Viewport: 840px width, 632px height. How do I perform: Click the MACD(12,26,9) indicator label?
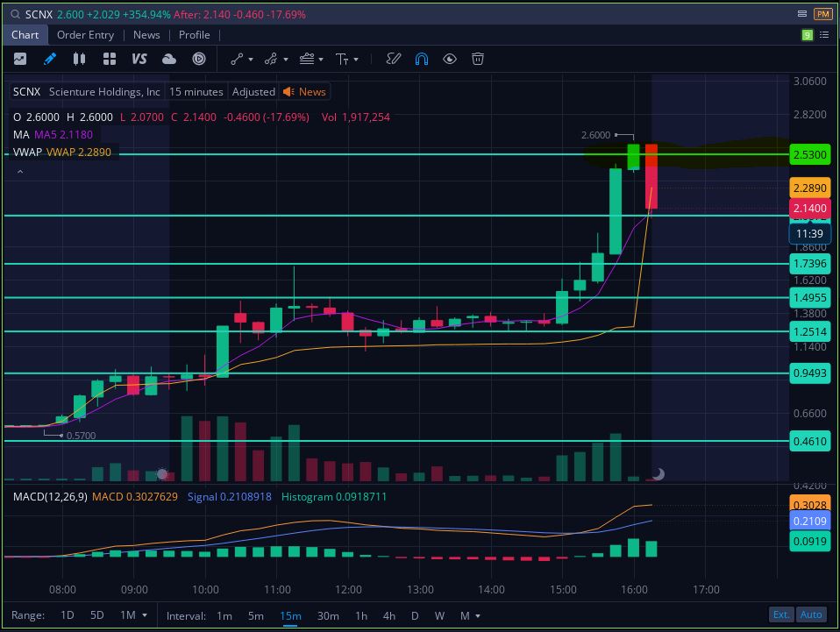pyautogui.click(x=50, y=496)
